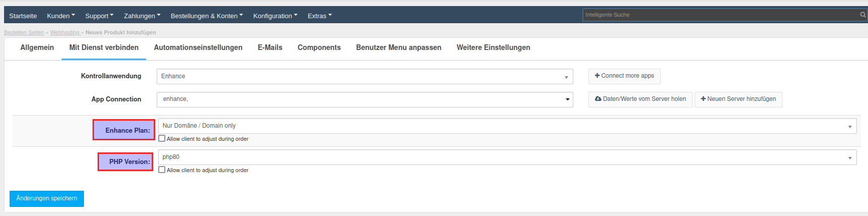Click Änderungen speichern button

47,198
